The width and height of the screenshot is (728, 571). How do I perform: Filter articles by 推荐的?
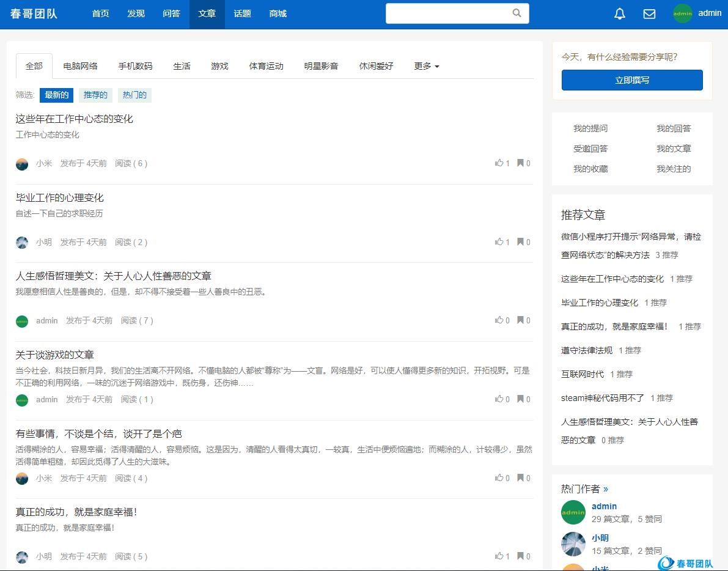95,95
